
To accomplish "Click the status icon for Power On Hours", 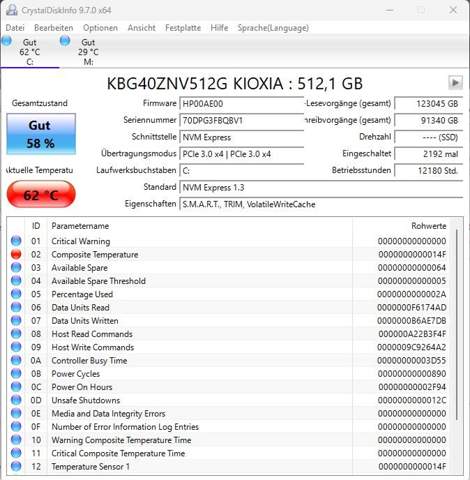I will point(16,387).
